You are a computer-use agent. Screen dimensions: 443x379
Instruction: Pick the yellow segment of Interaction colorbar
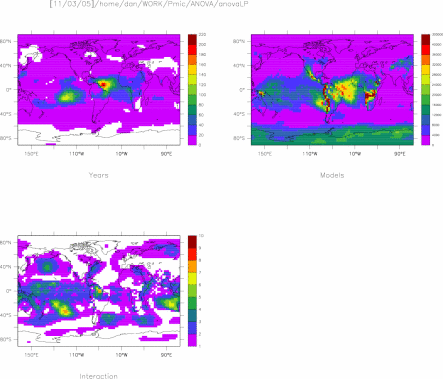(x=192, y=279)
